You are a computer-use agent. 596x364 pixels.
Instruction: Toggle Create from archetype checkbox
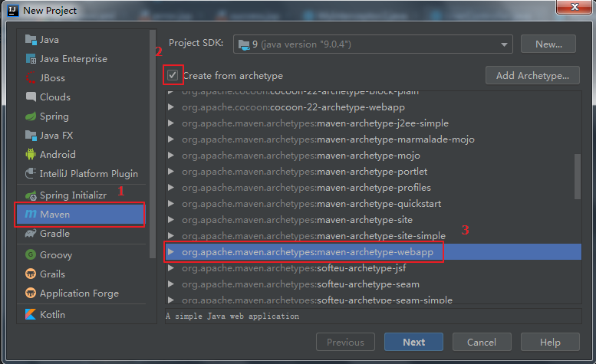[x=173, y=75]
